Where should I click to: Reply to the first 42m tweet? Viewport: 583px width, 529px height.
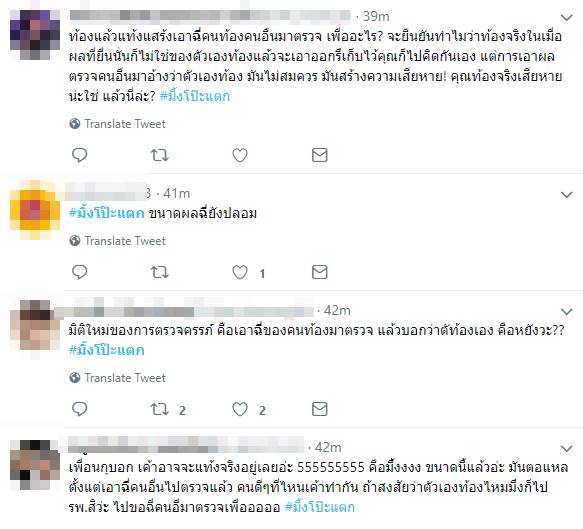pyautogui.click(x=79, y=409)
